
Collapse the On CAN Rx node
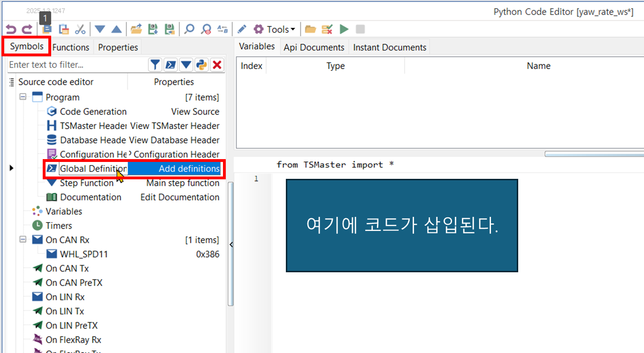click(23, 239)
